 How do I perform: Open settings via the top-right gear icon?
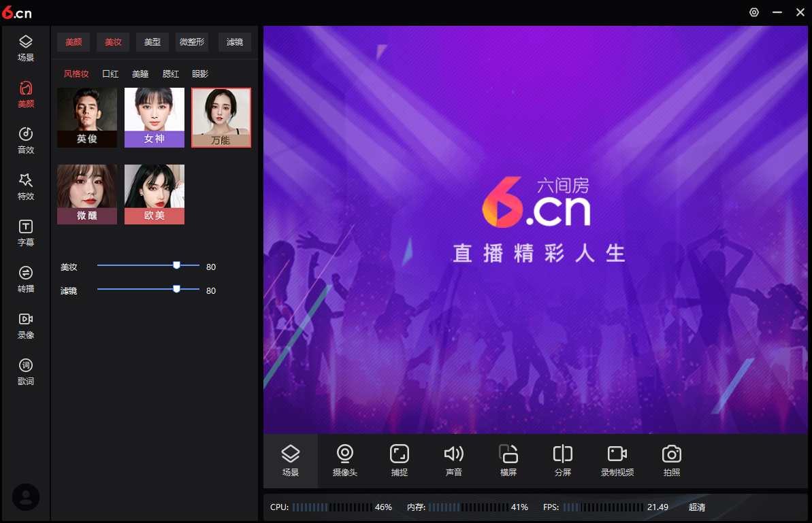click(x=754, y=12)
